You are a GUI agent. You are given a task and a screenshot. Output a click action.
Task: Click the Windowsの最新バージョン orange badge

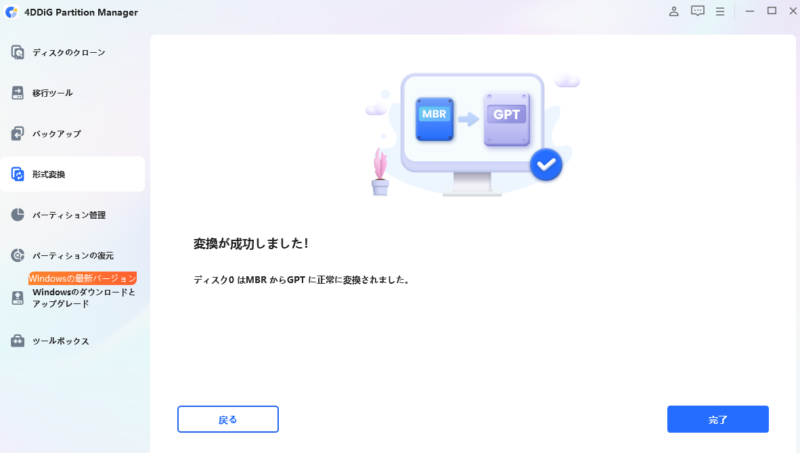83,278
